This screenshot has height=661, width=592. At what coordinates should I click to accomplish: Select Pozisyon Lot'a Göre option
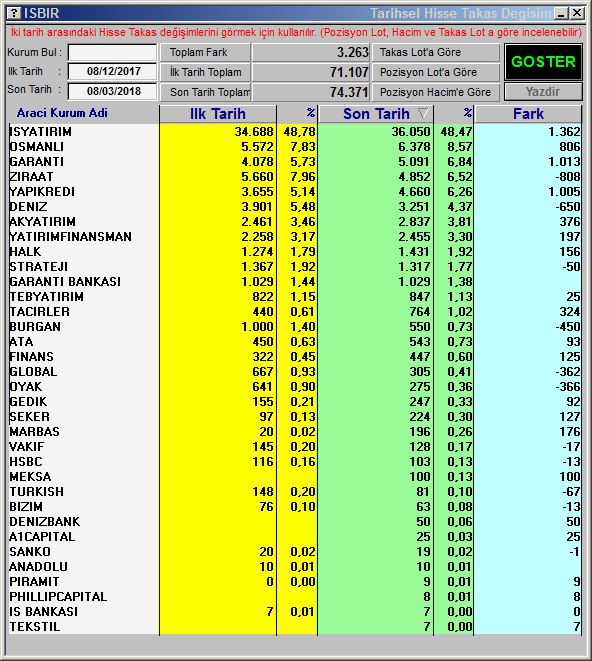click(x=436, y=72)
